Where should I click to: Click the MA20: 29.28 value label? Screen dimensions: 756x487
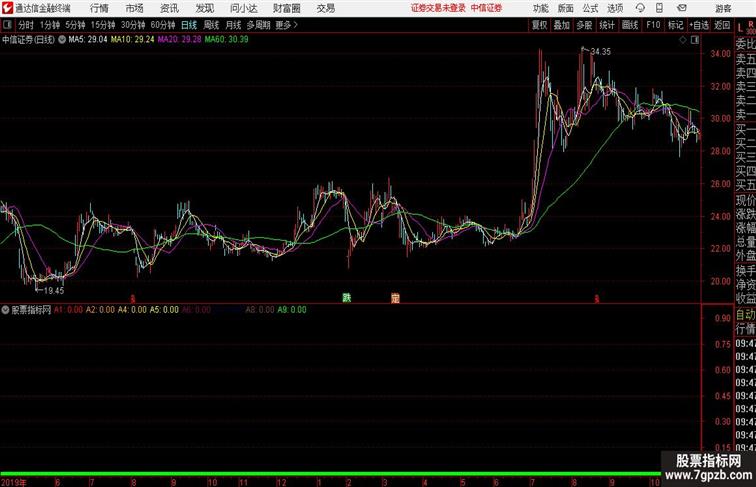point(179,40)
